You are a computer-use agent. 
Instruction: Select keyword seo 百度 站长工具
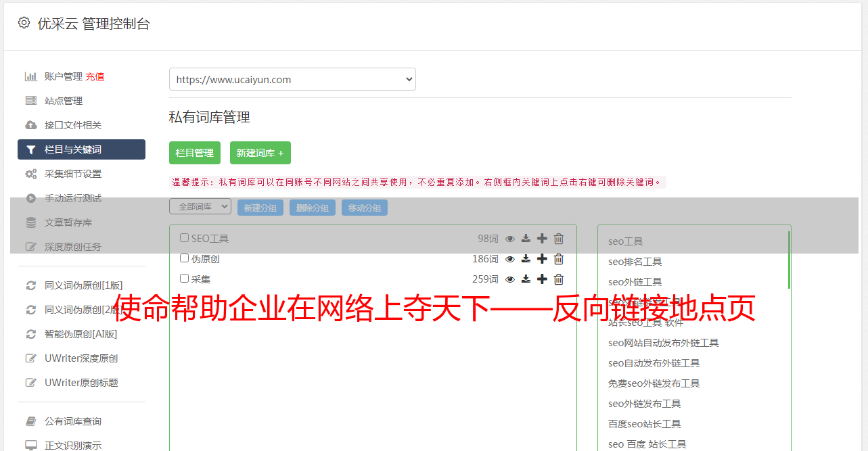[x=647, y=444]
